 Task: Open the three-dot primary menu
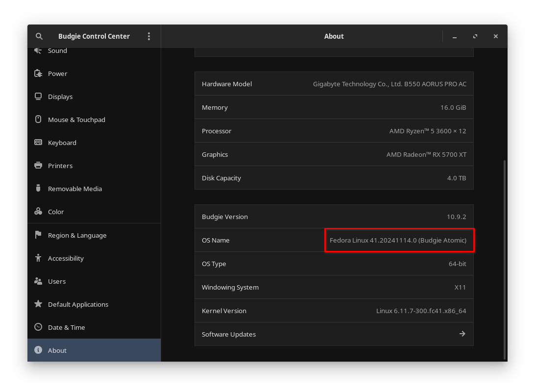(x=149, y=36)
